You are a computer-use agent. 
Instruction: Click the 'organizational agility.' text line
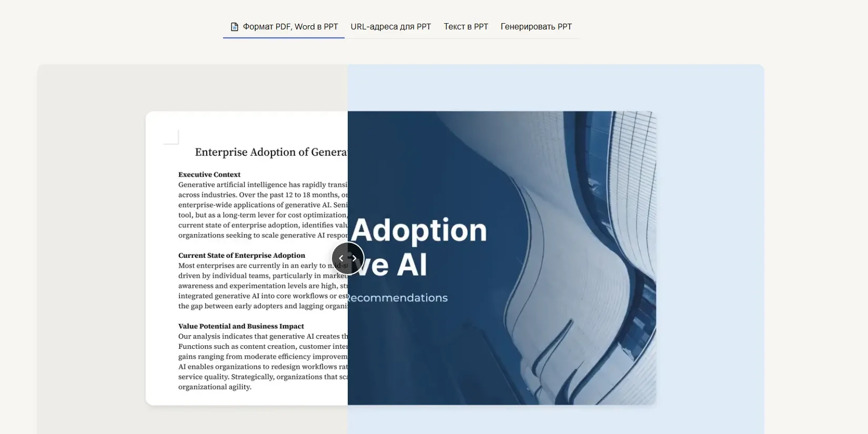pos(215,387)
